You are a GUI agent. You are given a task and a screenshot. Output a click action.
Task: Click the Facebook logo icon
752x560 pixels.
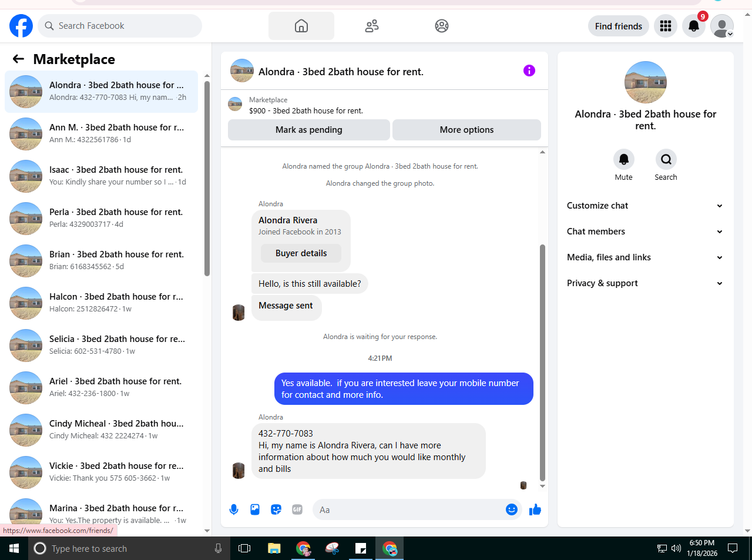click(21, 26)
